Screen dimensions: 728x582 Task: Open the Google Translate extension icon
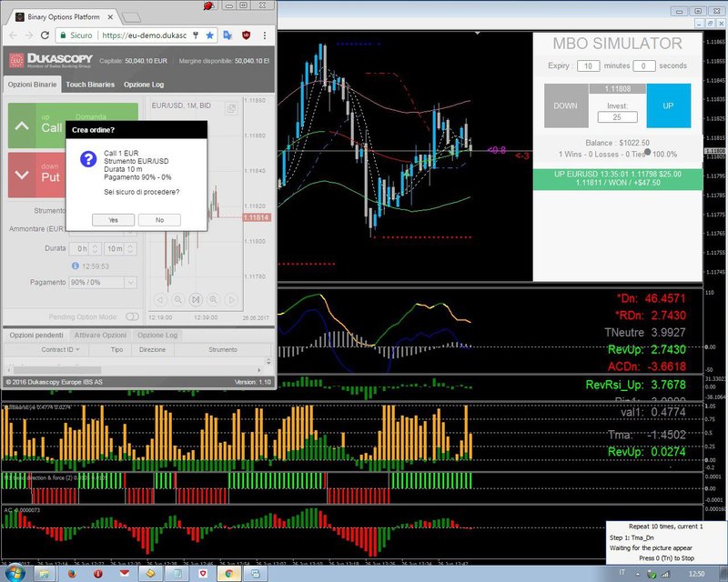click(227, 35)
